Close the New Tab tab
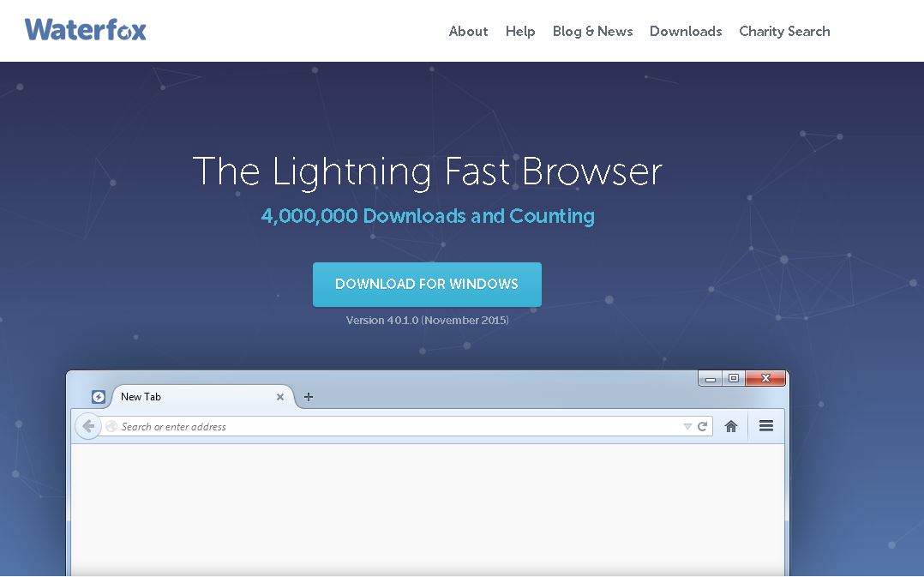This screenshot has height=577, width=924. [280, 397]
